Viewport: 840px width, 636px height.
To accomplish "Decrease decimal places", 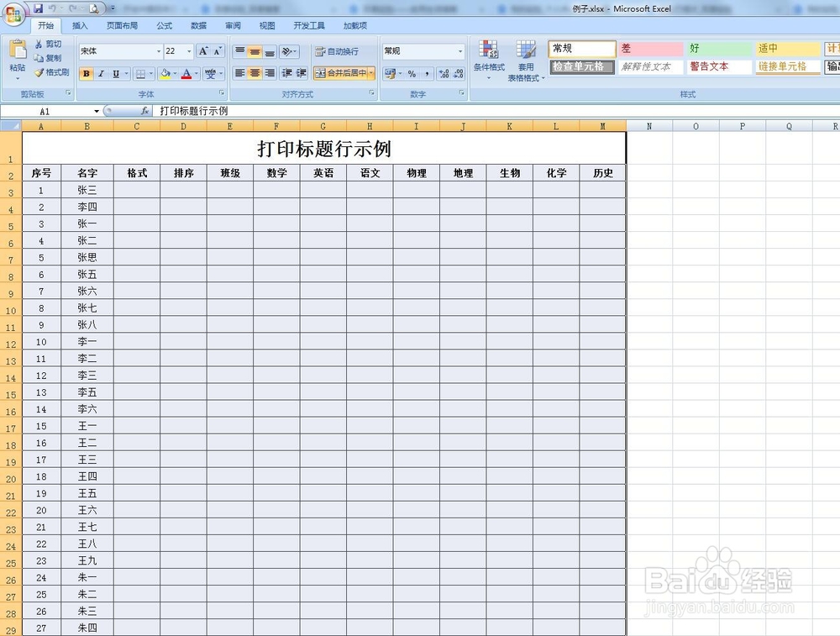I will [x=459, y=73].
